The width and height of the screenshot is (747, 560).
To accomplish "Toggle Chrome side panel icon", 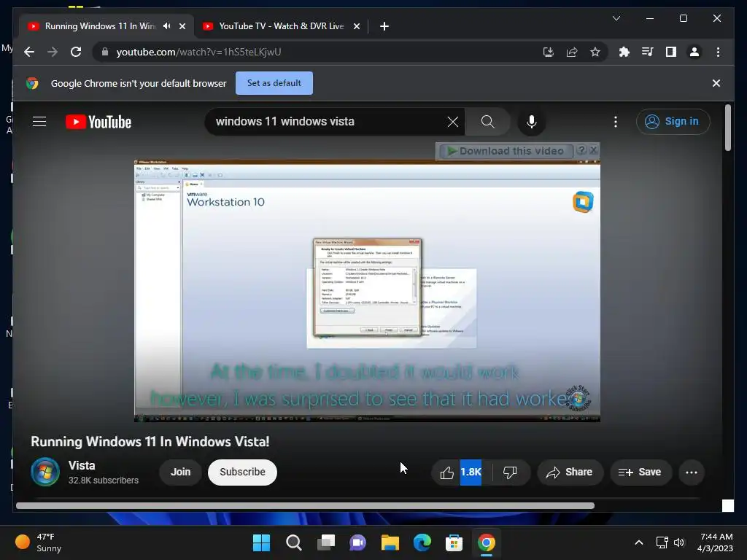I will (671, 52).
